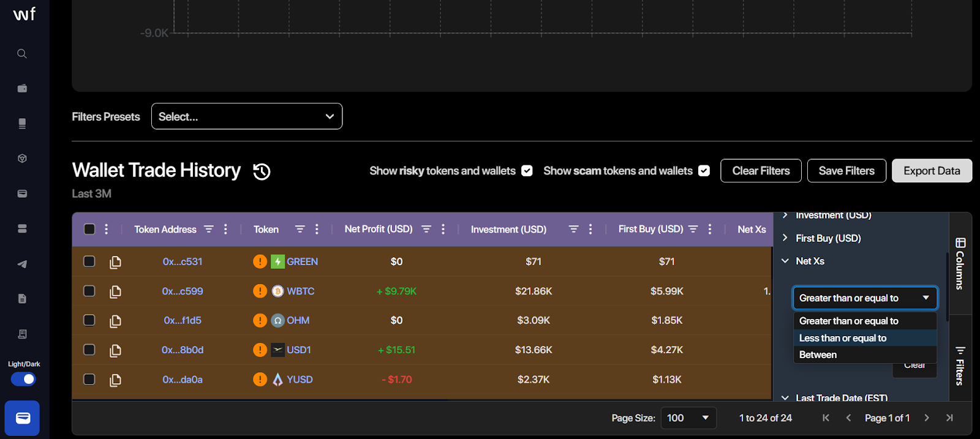Image resolution: width=980 pixels, height=439 pixels.
Task: Open the WBTC token link
Action: (300, 291)
